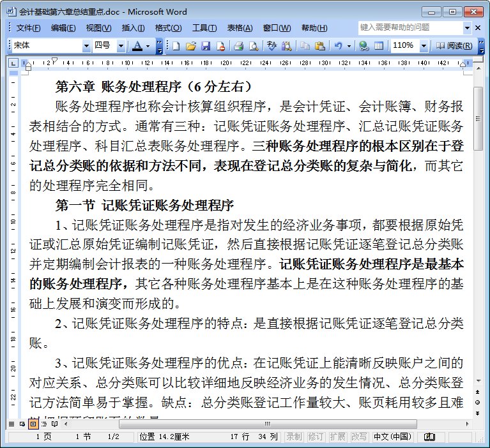Click the vertical scrollbar down arrow

479,381
